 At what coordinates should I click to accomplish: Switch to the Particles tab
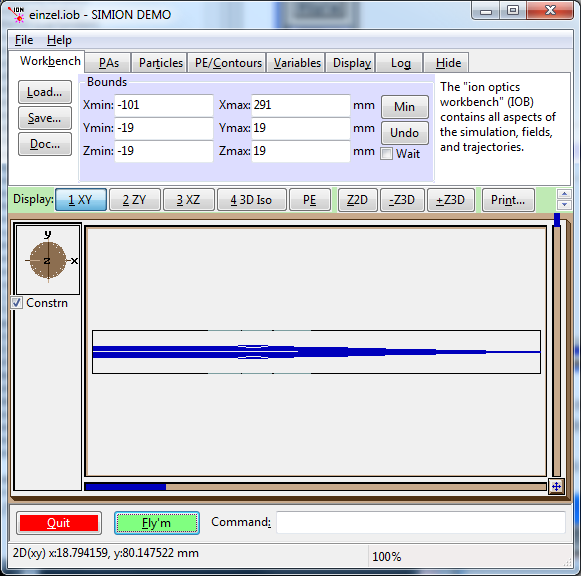160,63
